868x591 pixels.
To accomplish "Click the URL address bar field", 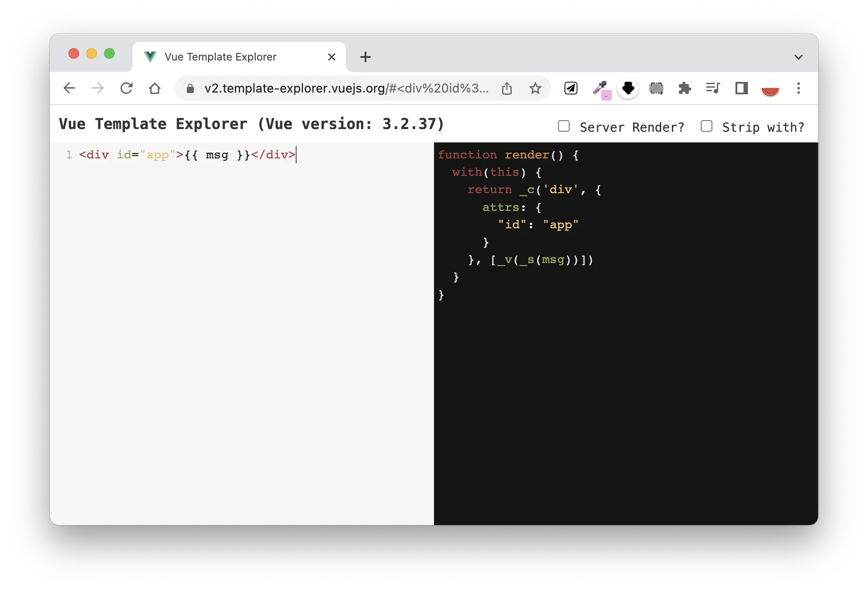I will (x=346, y=88).
